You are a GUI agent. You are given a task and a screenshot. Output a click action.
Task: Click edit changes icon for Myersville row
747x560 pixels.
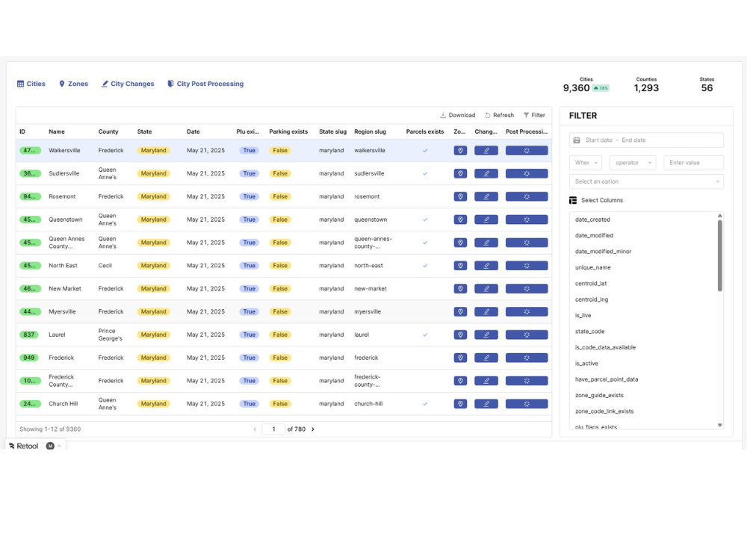point(486,311)
